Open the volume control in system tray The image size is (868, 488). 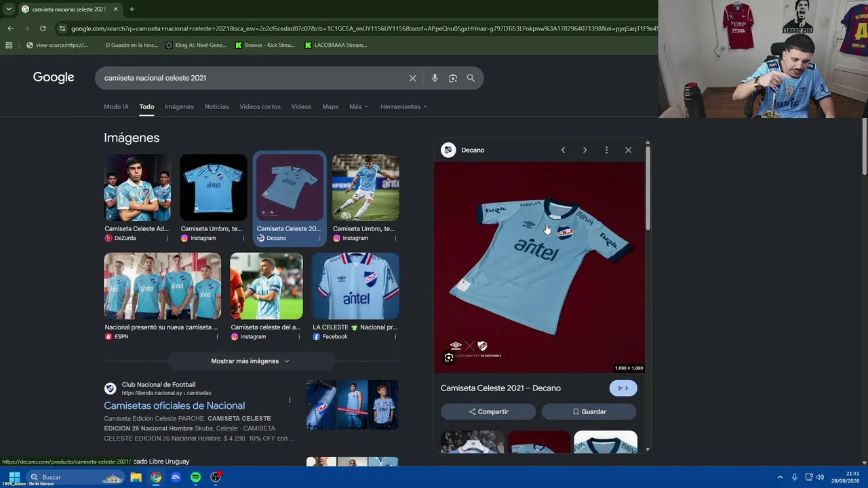[x=820, y=477]
